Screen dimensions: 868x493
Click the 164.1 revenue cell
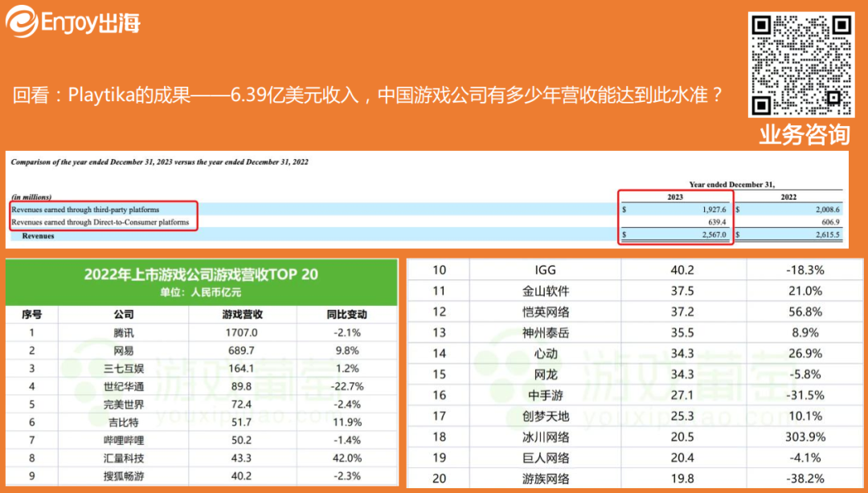pyautogui.click(x=242, y=369)
